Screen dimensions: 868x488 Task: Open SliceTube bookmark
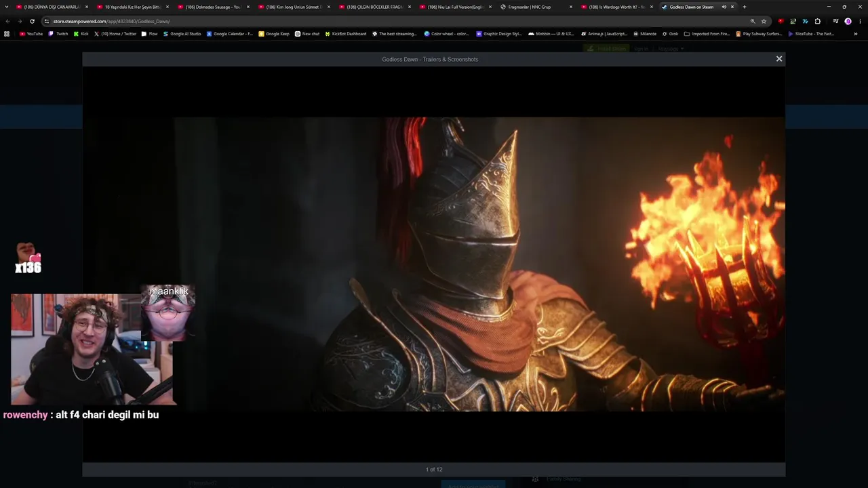coord(811,34)
